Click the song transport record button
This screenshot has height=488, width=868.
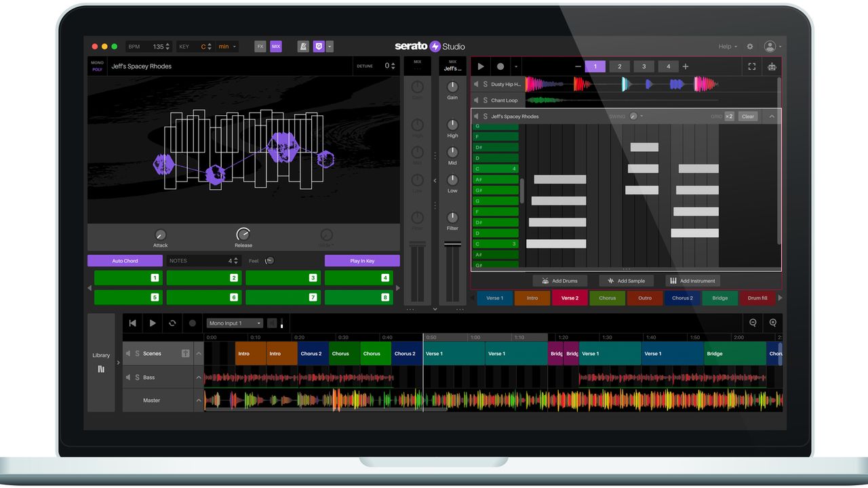[192, 323]
